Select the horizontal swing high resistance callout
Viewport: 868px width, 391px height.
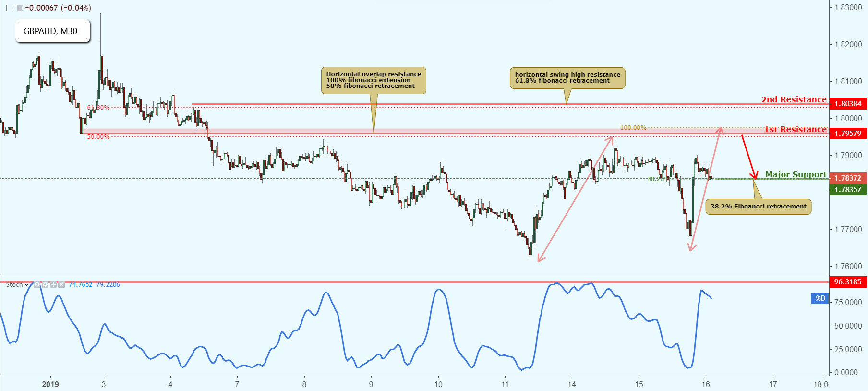[567, 78]
